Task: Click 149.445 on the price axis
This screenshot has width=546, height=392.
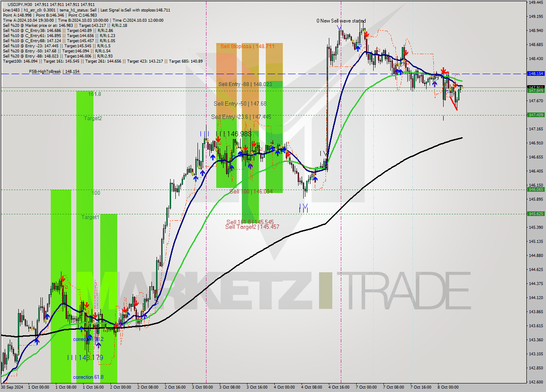Action: point(536,3)
